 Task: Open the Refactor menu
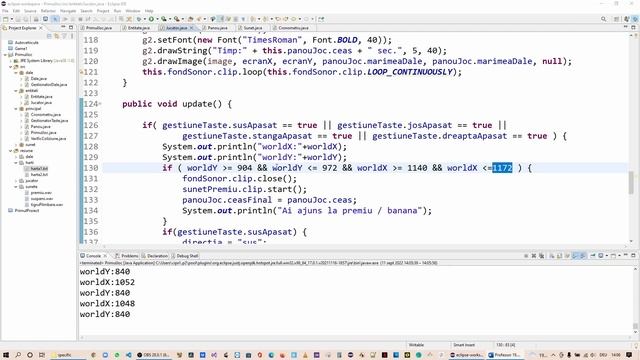48,11
